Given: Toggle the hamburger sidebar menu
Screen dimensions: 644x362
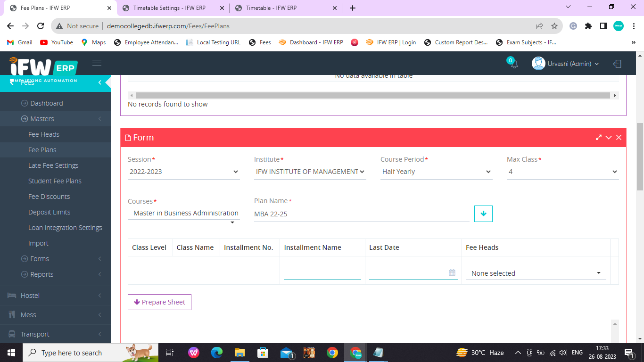Looking at the screenshot, I should (97, 63).
